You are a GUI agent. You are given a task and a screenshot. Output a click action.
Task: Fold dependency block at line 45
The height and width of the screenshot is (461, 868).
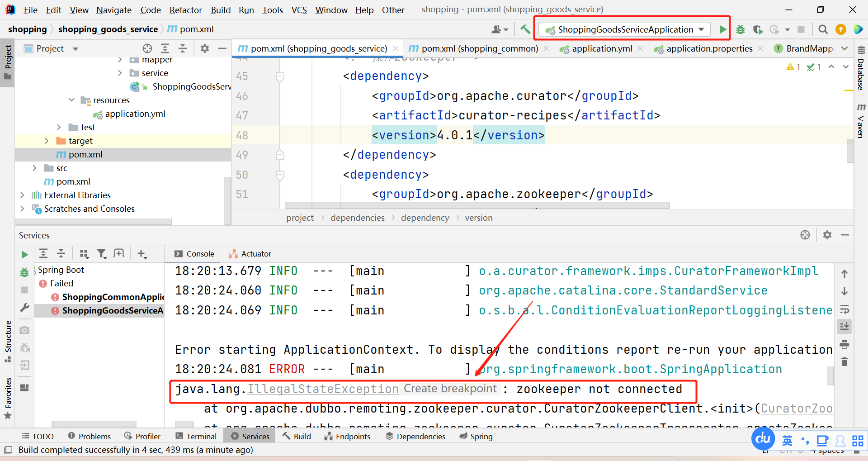280,76
